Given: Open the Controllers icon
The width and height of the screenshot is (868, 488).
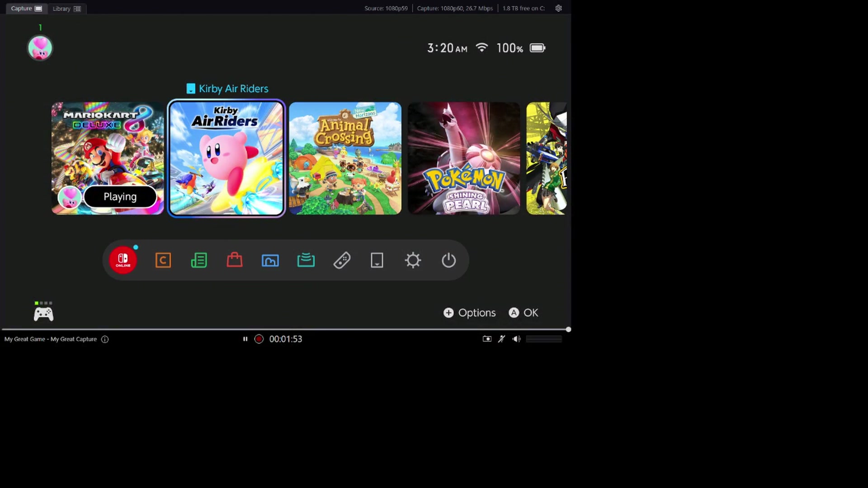Looking at the screenshot, I should [342, 260].
